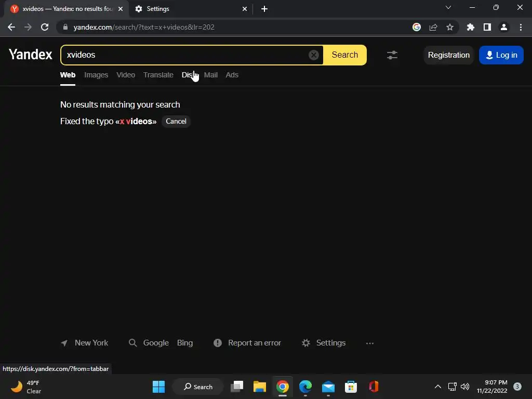
Task: Select the xvideos Yandex browser tab
Action: (66, 9)
